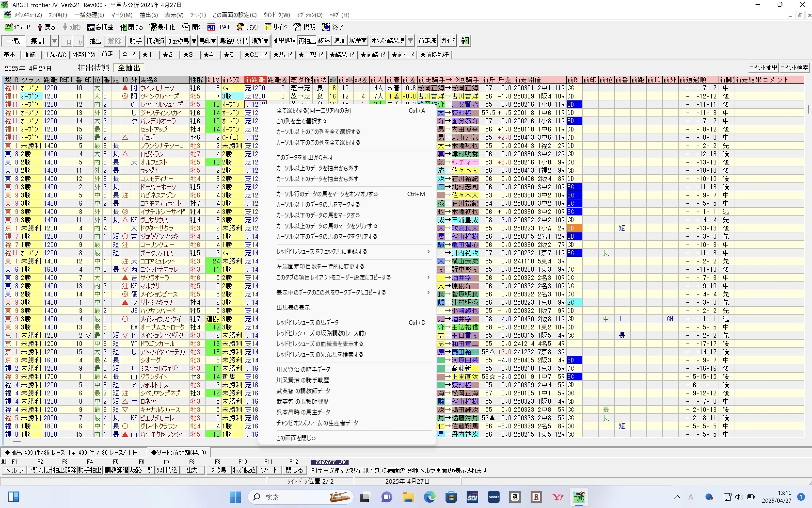Switch to the ★予想コメ tab
Screen dimensions: 812x508
(311, 54)
